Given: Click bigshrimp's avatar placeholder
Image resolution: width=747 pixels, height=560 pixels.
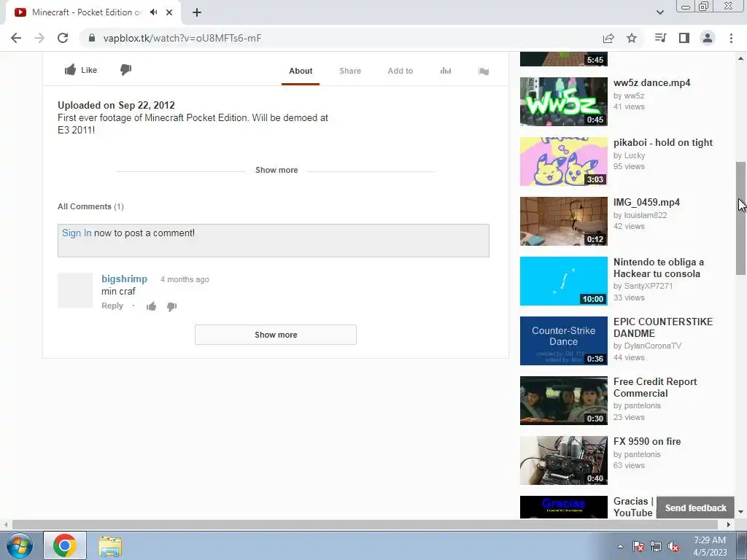Looking at the screenshot, I should pos(75,290).
